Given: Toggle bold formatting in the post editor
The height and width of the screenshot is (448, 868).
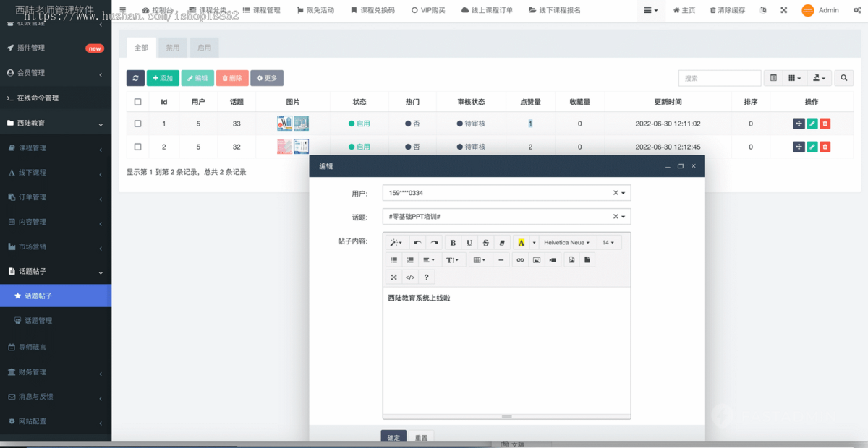Looking at the screenshot, I should (x=453, y=243).
